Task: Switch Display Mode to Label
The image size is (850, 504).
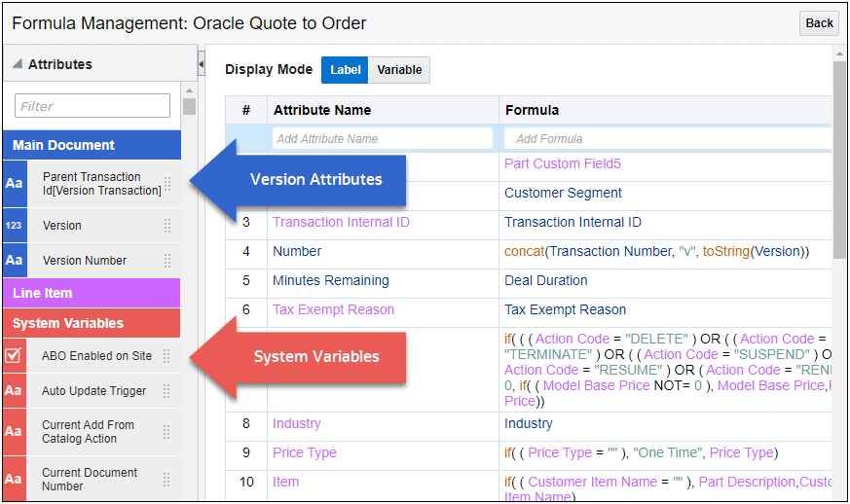Action: pyautogui.click(x=345, y=70)
